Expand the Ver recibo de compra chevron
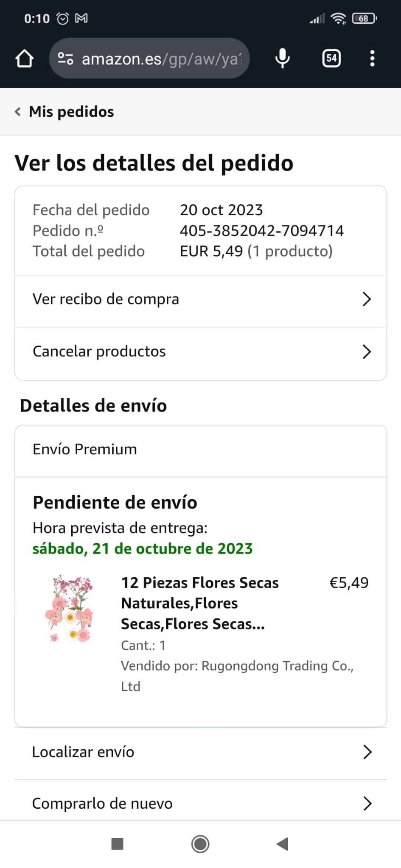Screen dimensions: 401x868 (367, 299)
